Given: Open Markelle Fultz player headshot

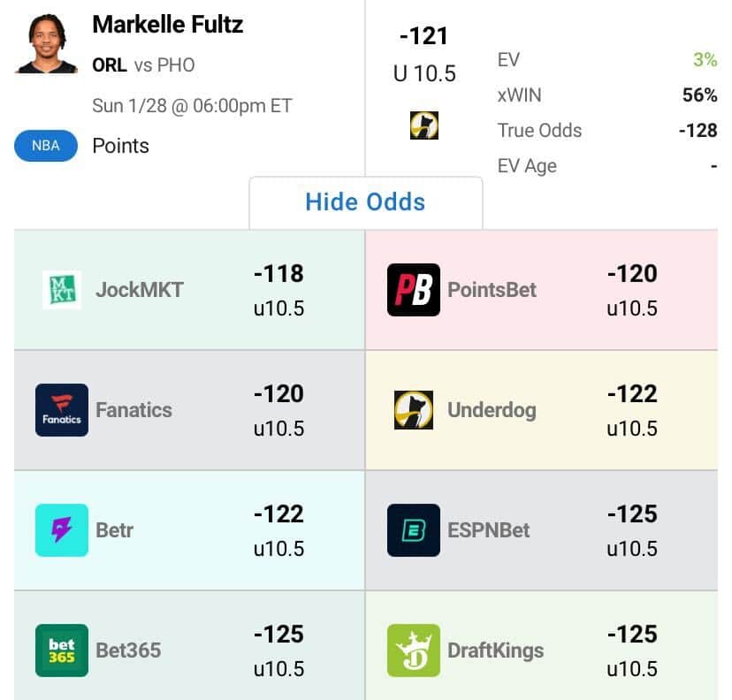Looking at the screenshot, I should click(x=46, y=41).
